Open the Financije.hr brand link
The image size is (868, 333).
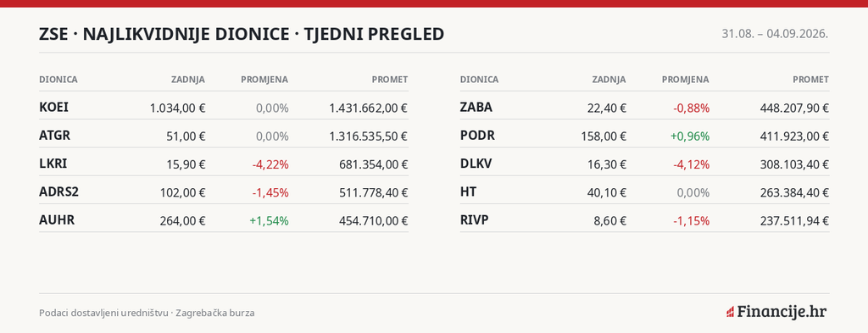click(776, 312)
